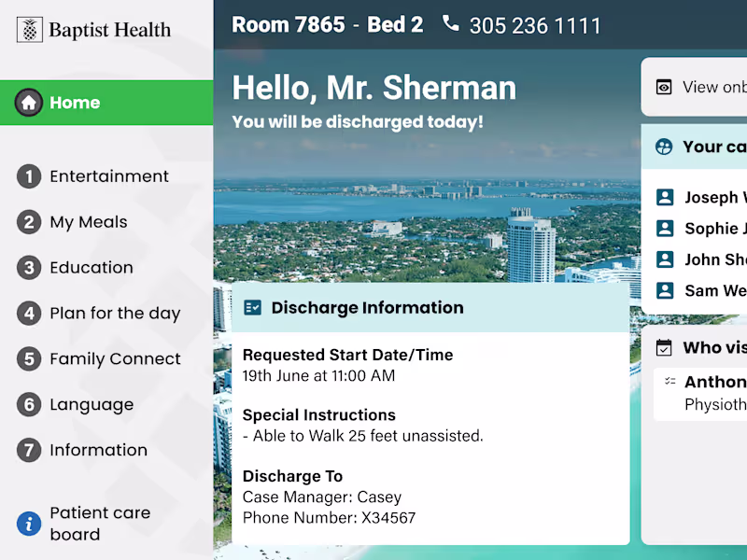Click the person icon next to Joseph
The height and width of the screenshot is (560, 747).
coord(665,197)
